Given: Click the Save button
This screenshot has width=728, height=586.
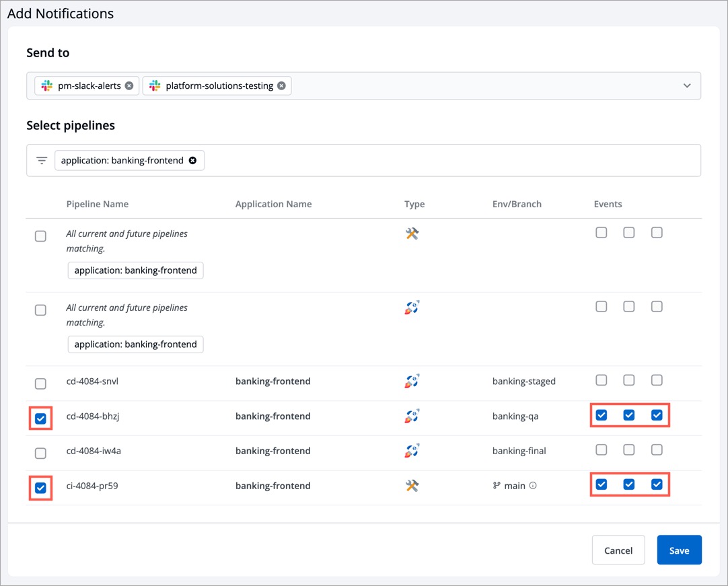Looking at the screenshot, I should 679,550.
